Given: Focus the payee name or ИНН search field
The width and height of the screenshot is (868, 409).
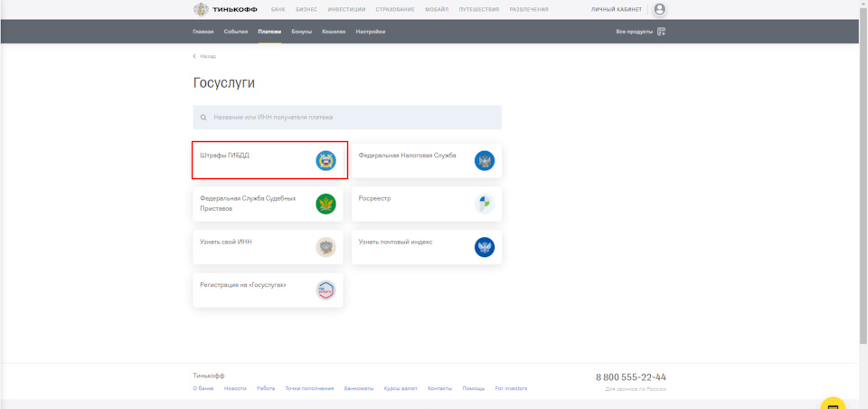Looking at the screenshot, I should pos(347,118).
